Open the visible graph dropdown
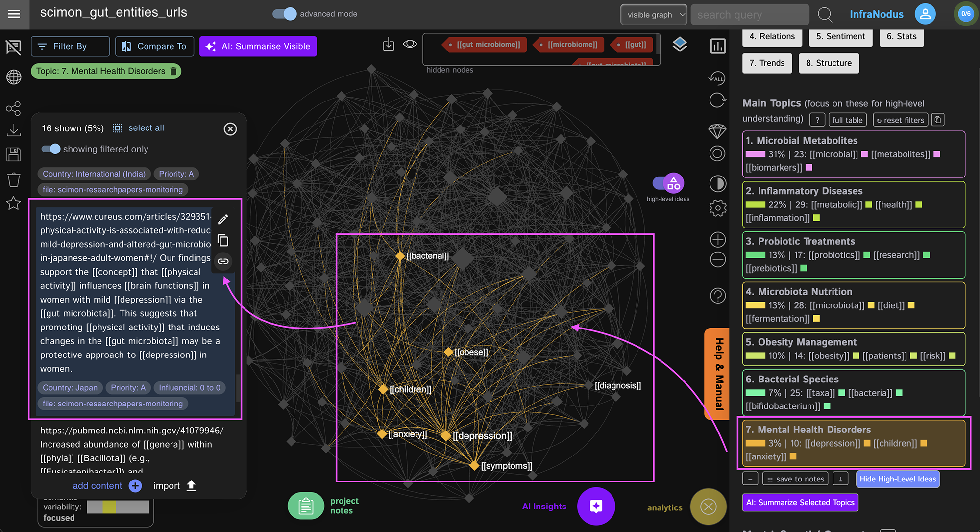Screen dimensions: 980x532 coord(654,15)
